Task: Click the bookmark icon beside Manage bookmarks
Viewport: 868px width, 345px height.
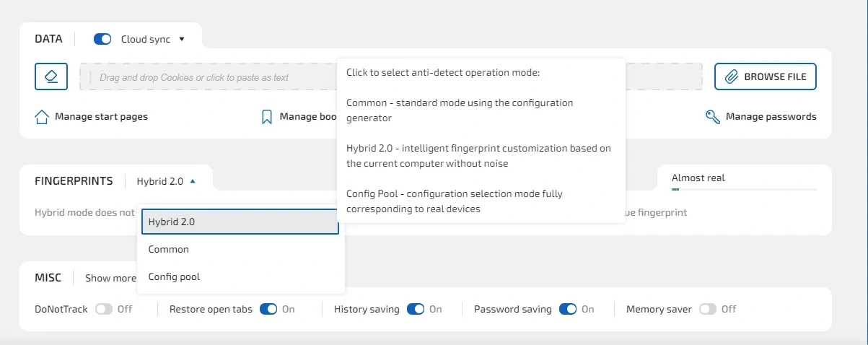Action: (x=267, y=117)
